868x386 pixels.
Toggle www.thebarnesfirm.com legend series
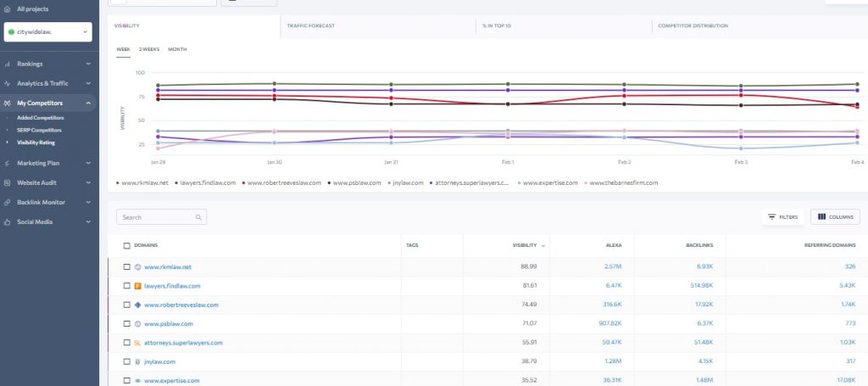[x=620, y=182]
